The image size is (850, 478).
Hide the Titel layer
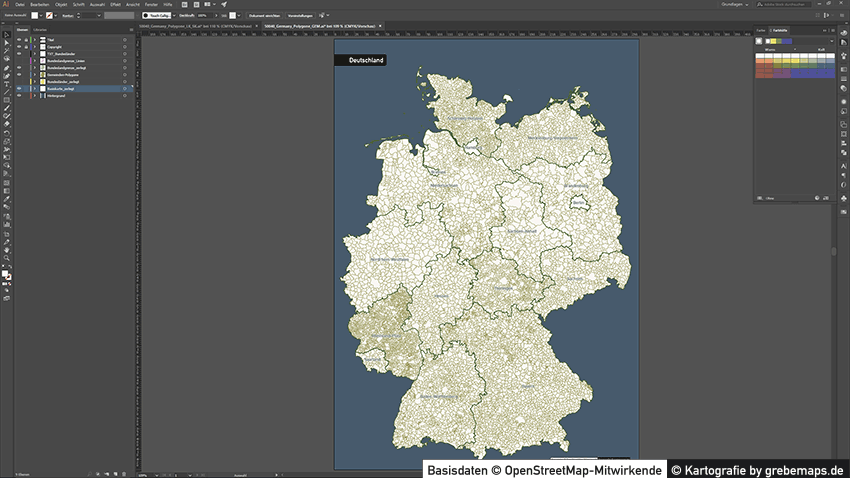[19, 39]
